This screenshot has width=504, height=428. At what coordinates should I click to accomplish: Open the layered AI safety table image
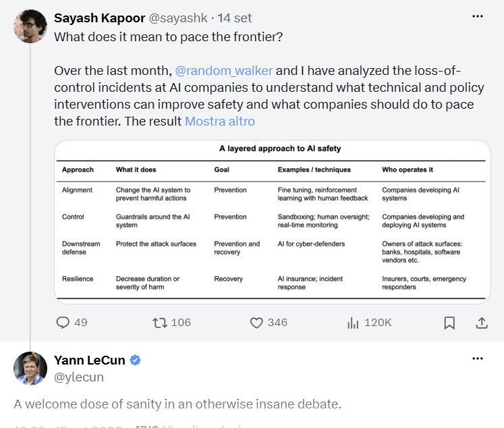tap(273, 222)
